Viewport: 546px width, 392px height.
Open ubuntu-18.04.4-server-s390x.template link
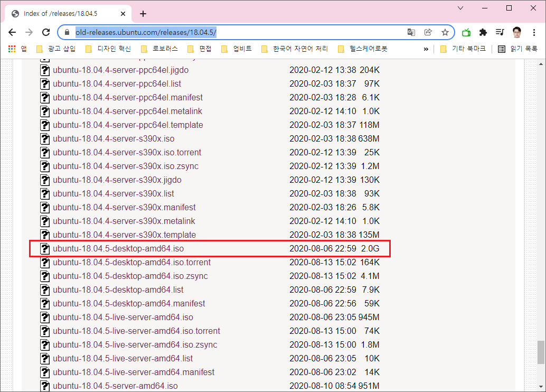click(x=124, y=235)
